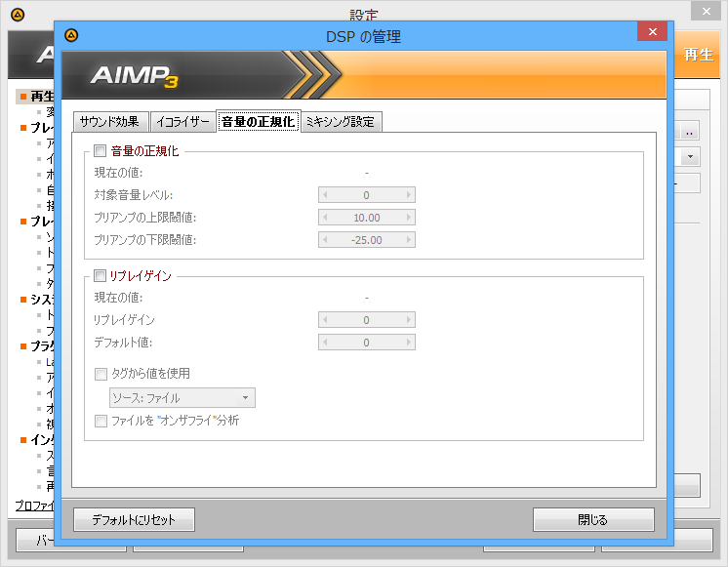Enable the リプレイゲイン checkbox
The image size is (728, 567).
coord(100,276)
